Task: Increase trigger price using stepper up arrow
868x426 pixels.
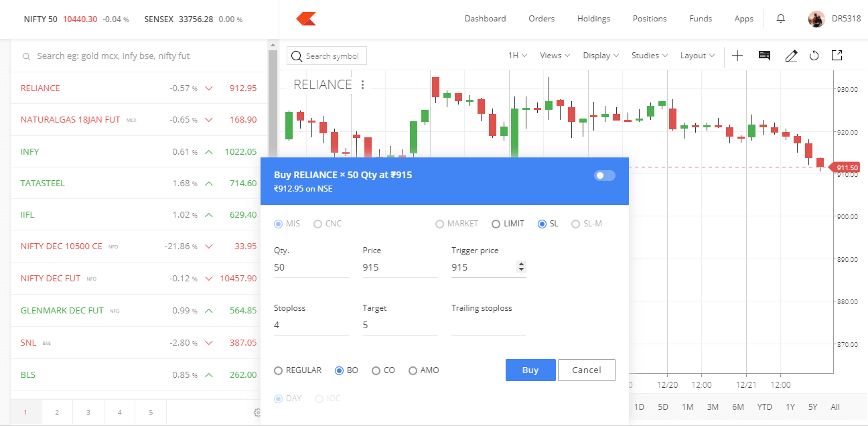Action: pos(522,264)
